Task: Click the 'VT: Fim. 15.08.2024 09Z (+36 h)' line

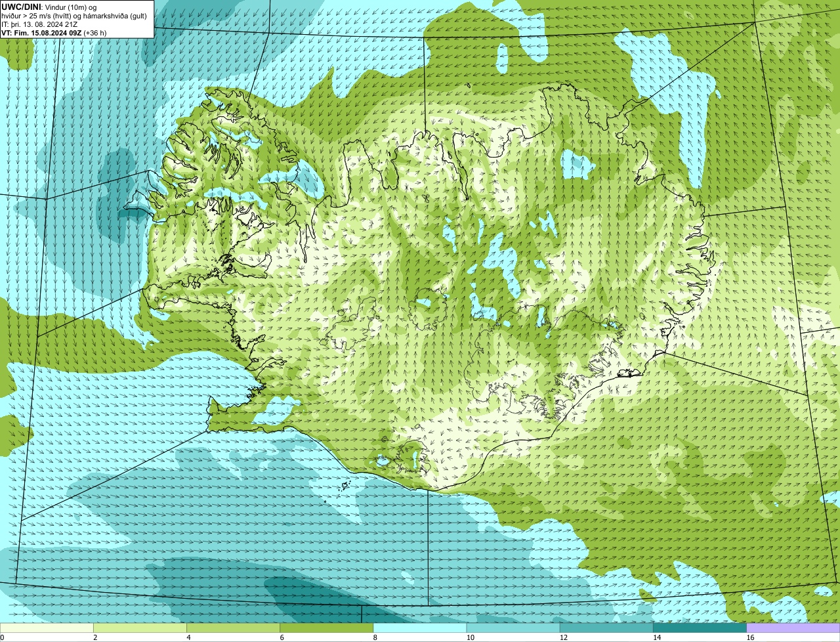Action: [x=54, y=32]
